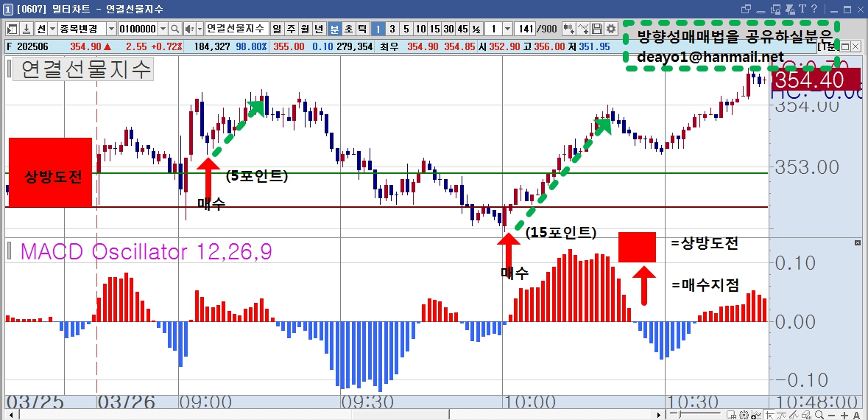This screenshot has width=868, height=420.
Task: Click the bottom bar gear settings icon
Action: point(744,414)
